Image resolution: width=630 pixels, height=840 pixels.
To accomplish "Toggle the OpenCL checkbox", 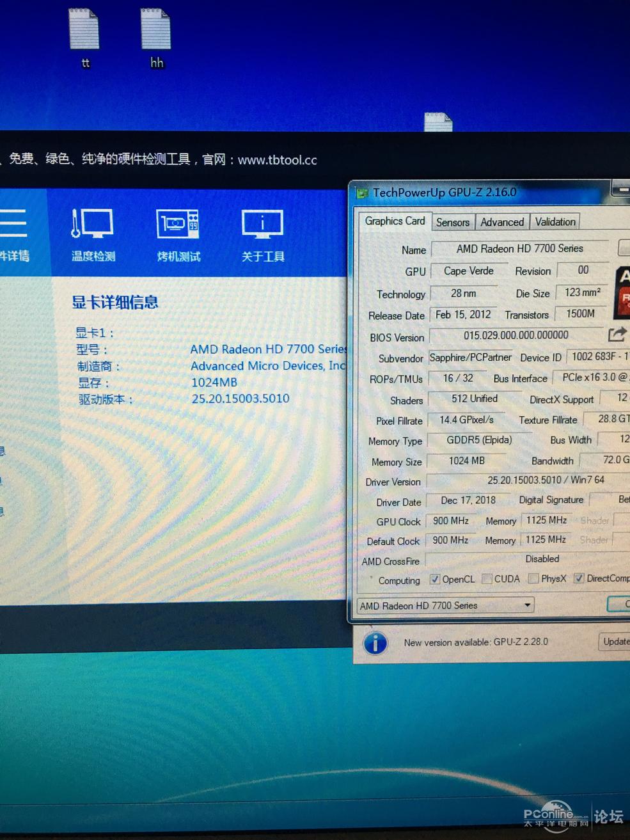I will coord(435,579).
